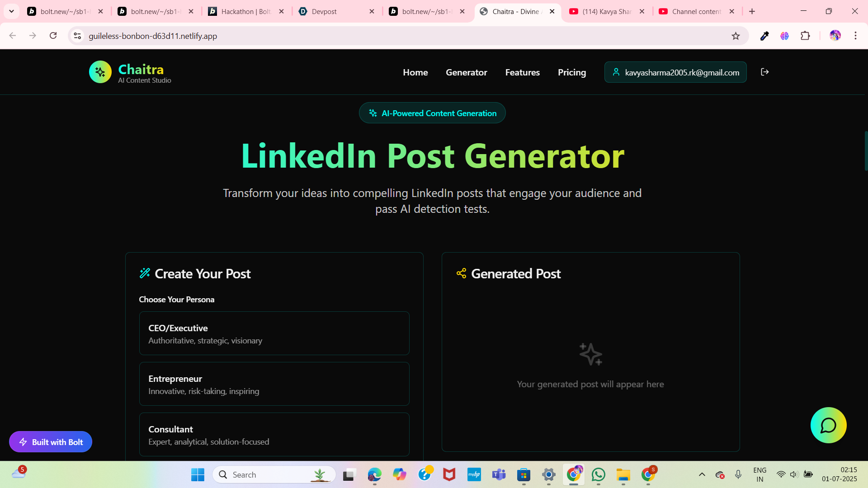Open the chat bubble floating button
Screen dimensions: 868x488
click(828, 425)
